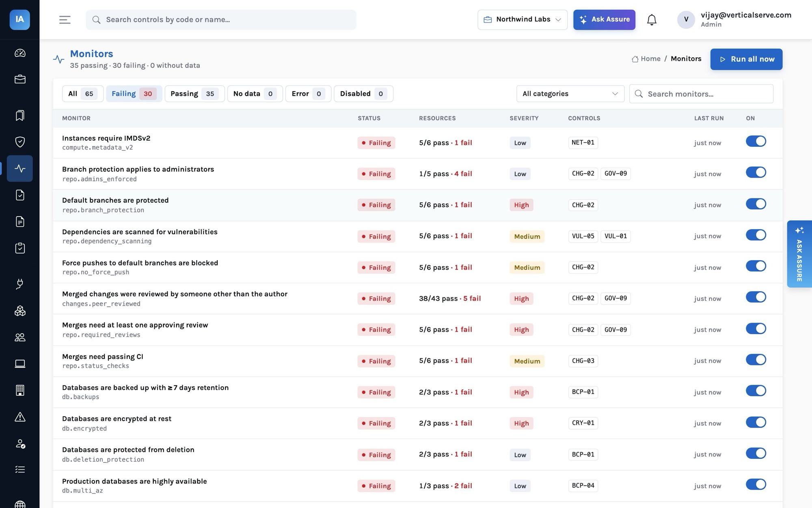This screenshot has height=508, width=812.
Task: Switch to the Passing 35 tab
Action: click(194, 94)
